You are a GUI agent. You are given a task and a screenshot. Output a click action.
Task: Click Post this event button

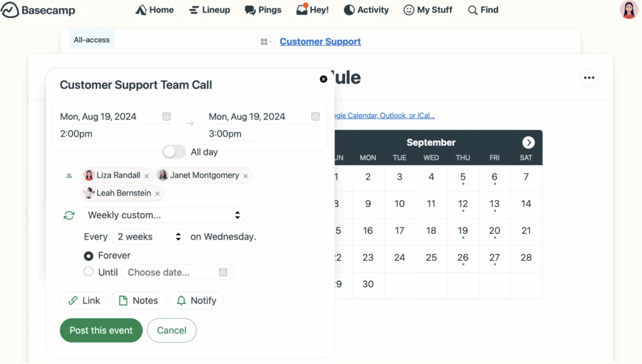[x=101, y=330]
